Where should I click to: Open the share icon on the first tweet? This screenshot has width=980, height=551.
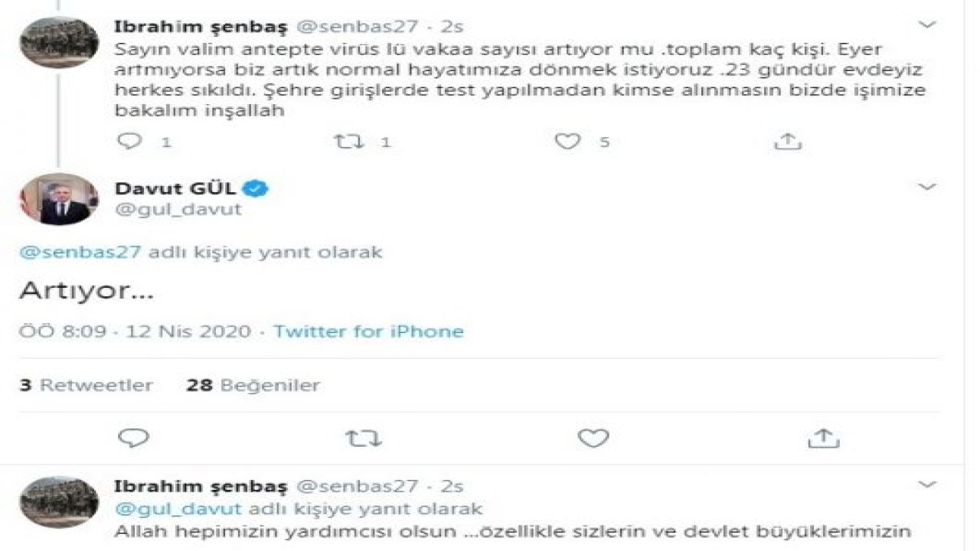(787, 140)
